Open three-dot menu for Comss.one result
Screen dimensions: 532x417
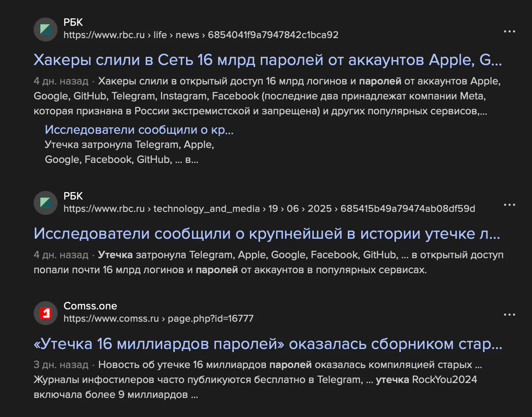point(510,315)
